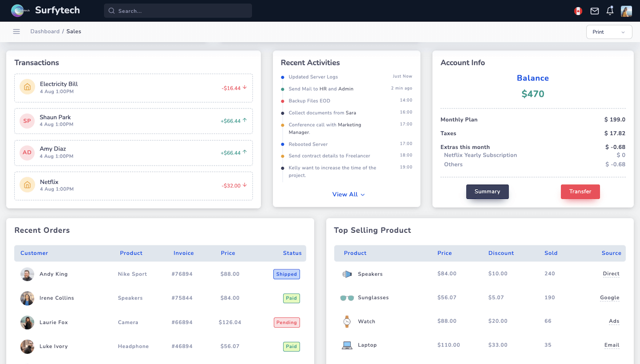Open the mail envelope icon

[594, 11]
